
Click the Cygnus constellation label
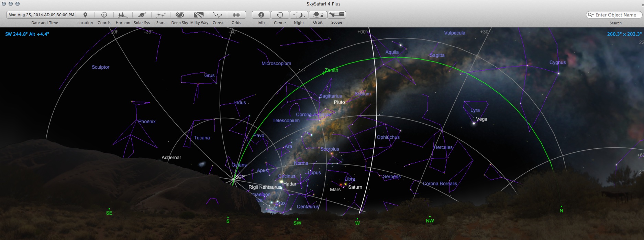coord(557,62)
